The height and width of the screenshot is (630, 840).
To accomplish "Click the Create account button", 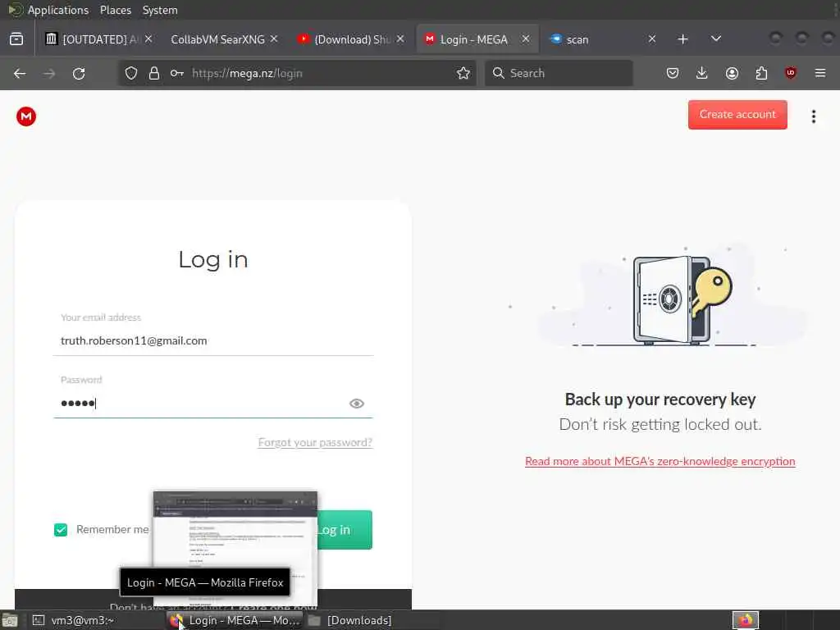I will 737,115.
